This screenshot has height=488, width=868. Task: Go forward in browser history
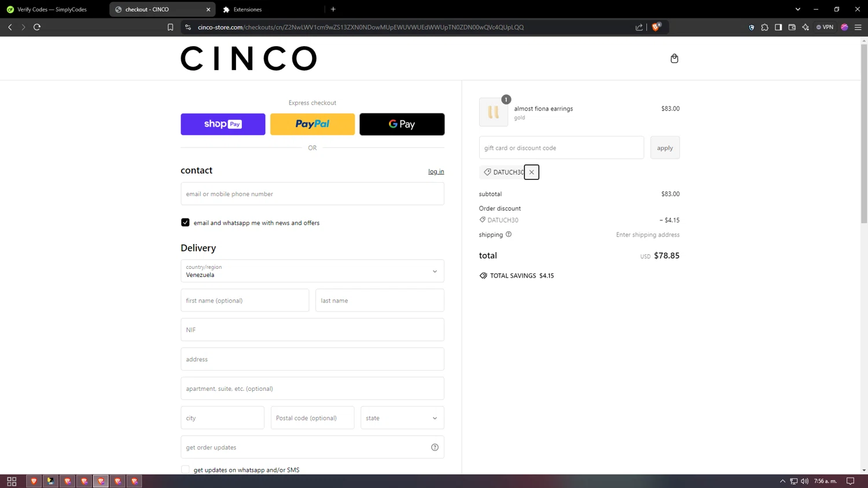[x=23, y=27]
